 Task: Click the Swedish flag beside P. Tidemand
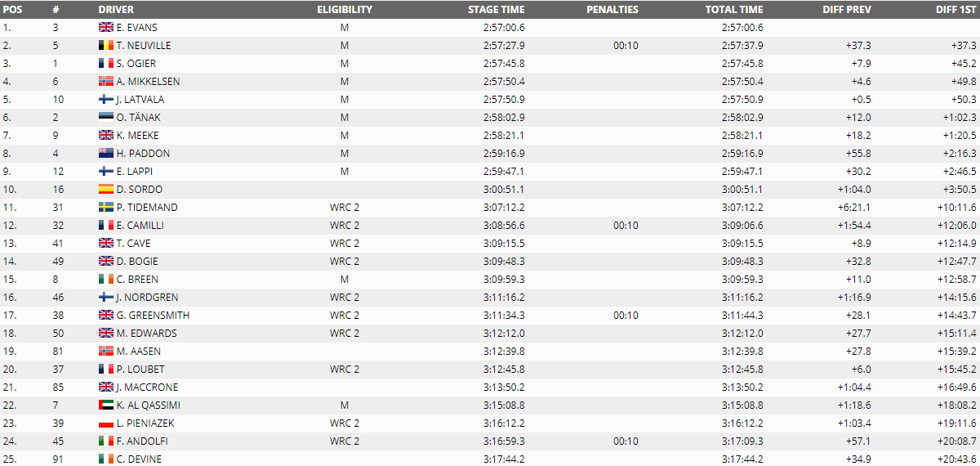105,207
